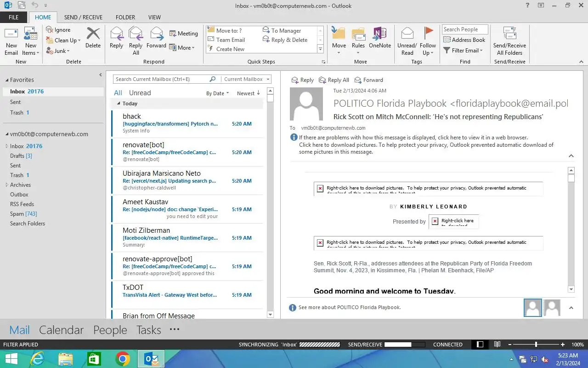
Task: Toggle the Newest sort order
Action: point(249,93)
